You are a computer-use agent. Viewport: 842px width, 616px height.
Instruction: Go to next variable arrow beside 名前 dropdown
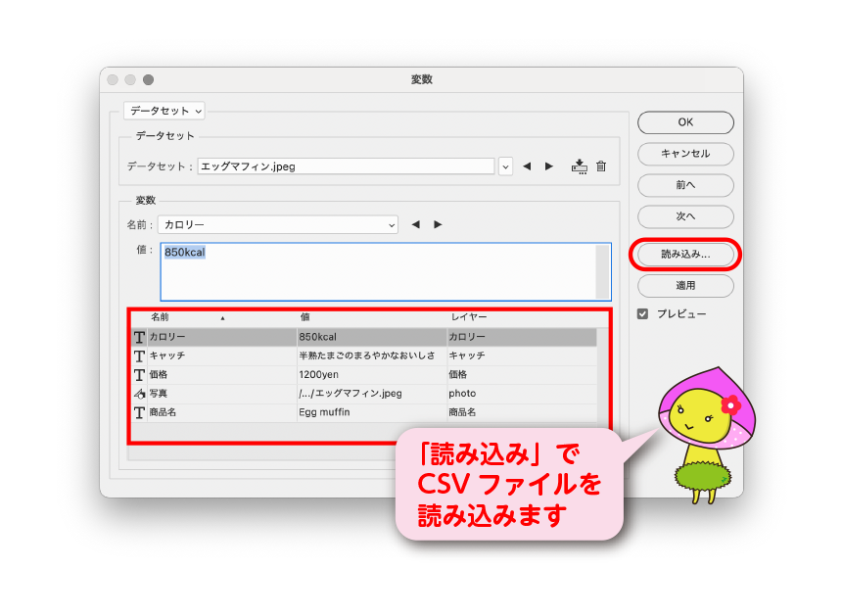[438, 224]
